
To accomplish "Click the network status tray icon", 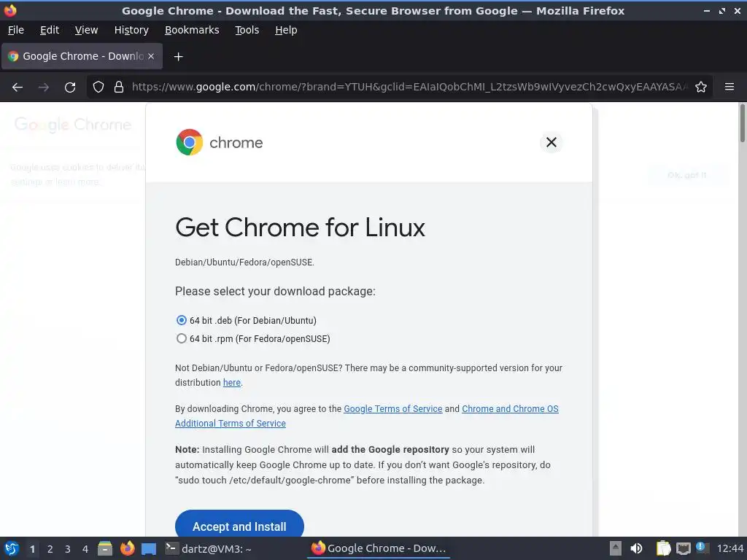I will tap(683, 548).
